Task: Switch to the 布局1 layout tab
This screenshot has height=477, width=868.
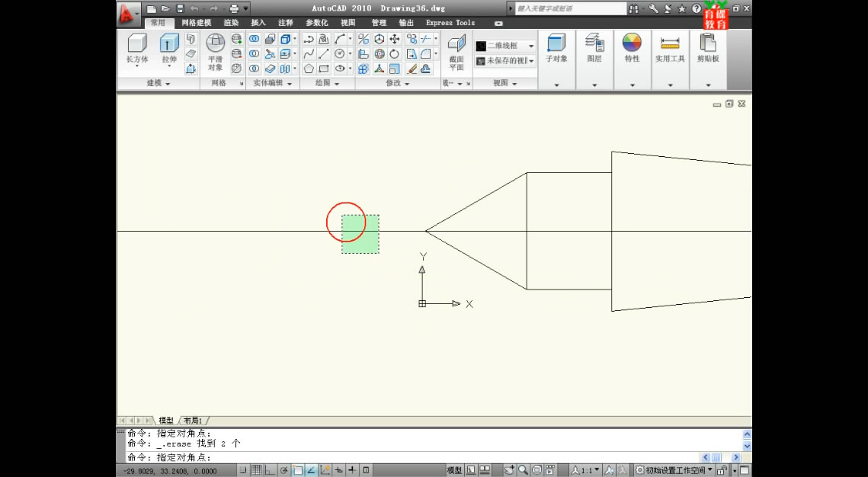Action: (x=194, y=421)
